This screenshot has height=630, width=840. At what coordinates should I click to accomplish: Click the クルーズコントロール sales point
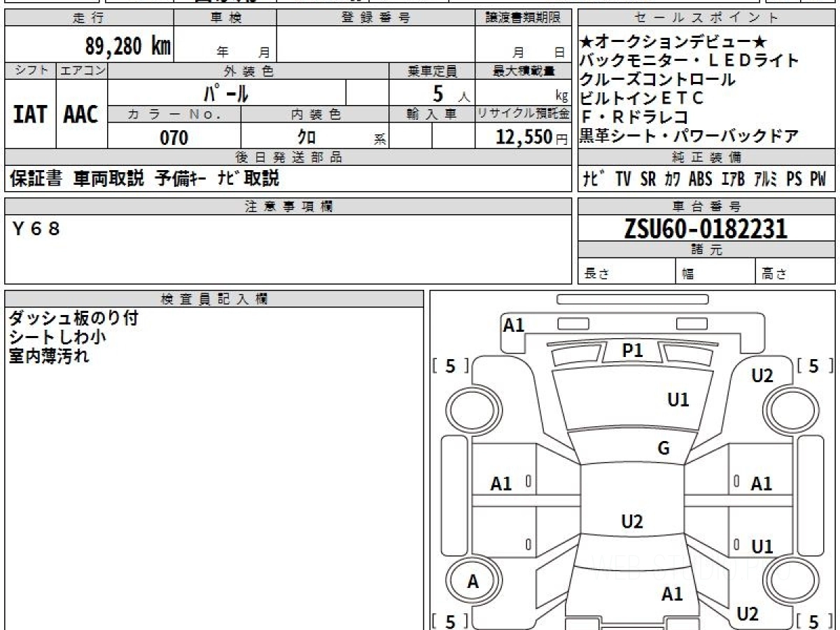[x=658, y=80]
